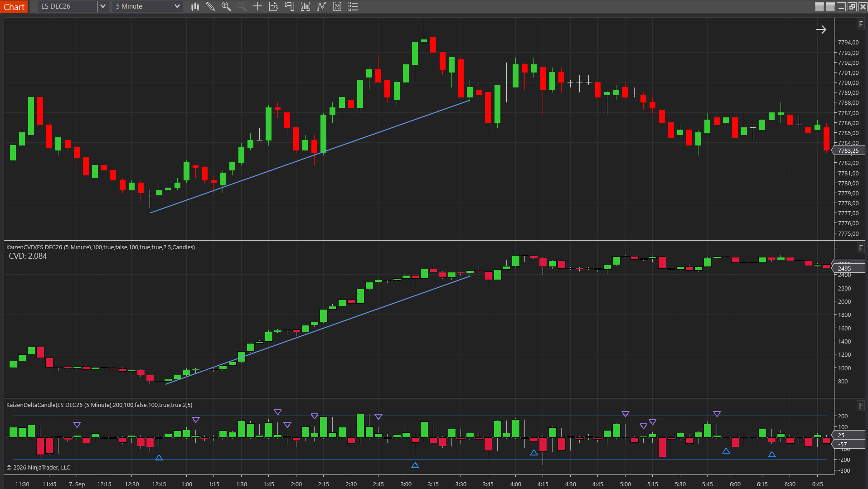Click the 4:00 time axis label
Viewport: 868px width, 489px height.
tap(515, 484)
